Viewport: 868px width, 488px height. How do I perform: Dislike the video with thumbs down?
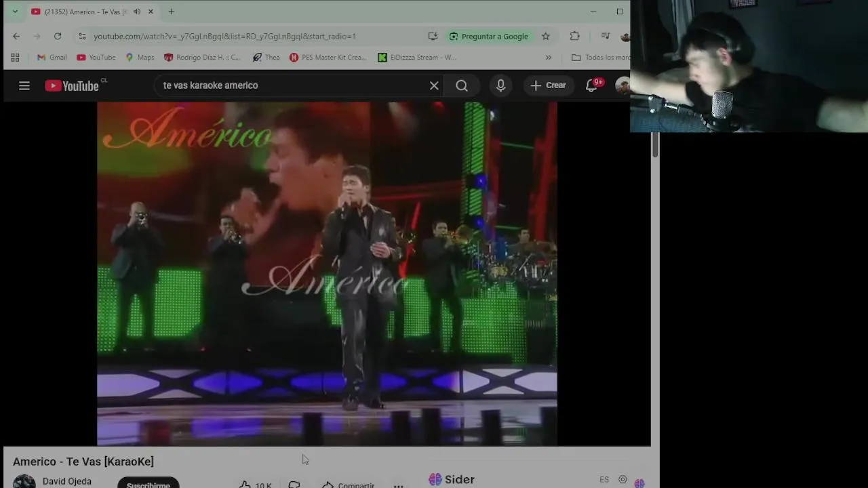click(x=294, y=485)
